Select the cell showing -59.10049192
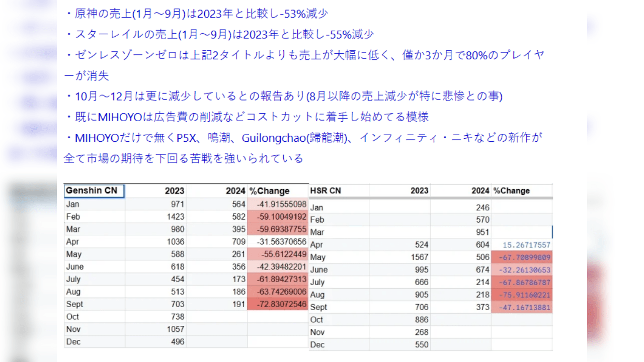This screenshot has height=362, width=644. coord(278,217)
